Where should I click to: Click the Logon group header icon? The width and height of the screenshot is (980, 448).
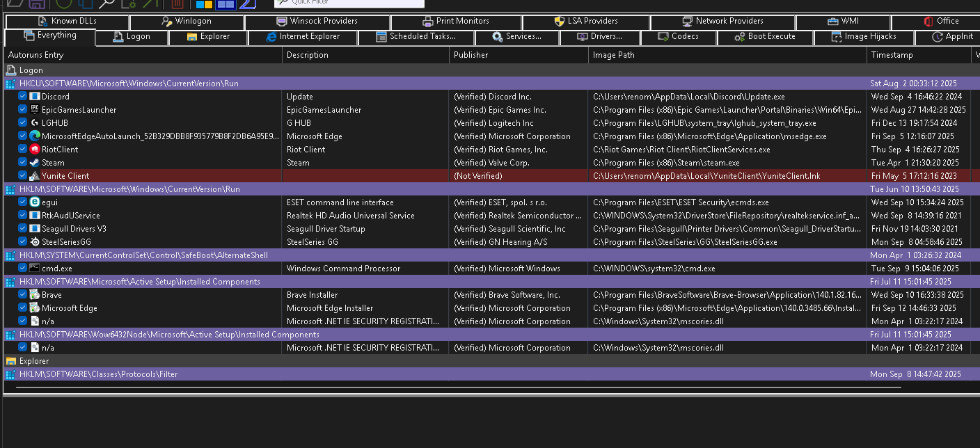[10, 70]
